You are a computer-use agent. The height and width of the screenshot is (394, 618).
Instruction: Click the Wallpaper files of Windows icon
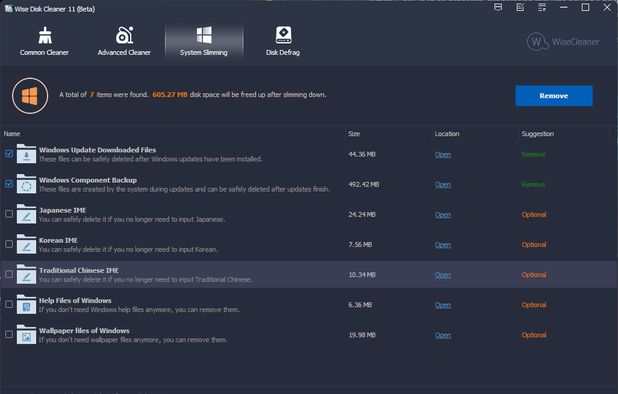coord(26,335)
